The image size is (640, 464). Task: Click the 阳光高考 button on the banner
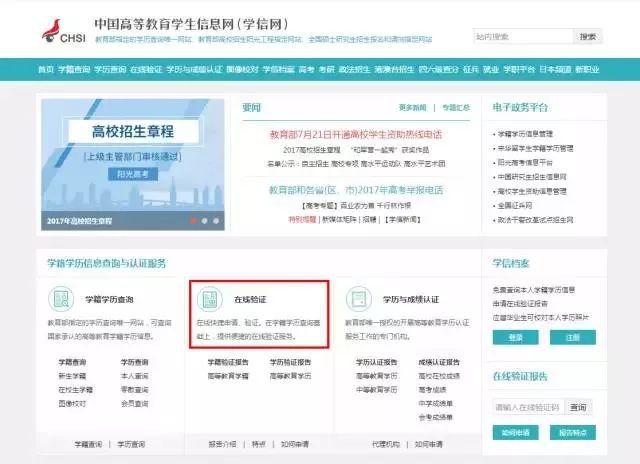point(133,174)
